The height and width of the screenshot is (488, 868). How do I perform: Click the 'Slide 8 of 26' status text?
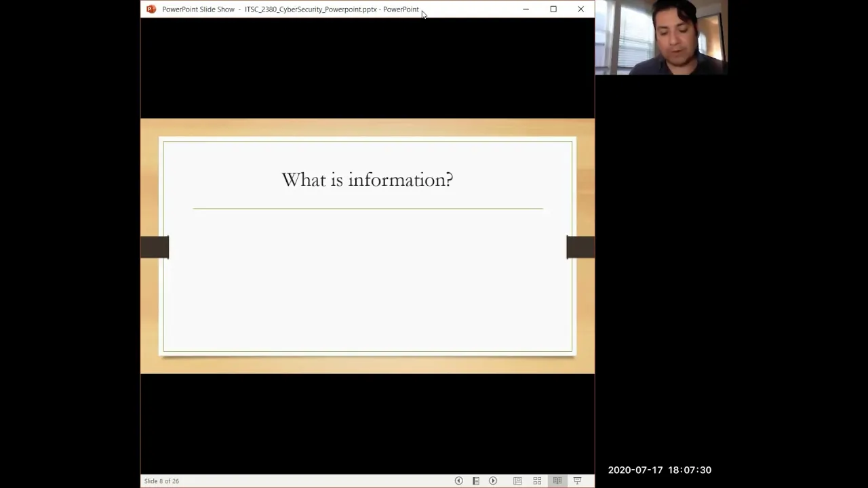(161, 481)
